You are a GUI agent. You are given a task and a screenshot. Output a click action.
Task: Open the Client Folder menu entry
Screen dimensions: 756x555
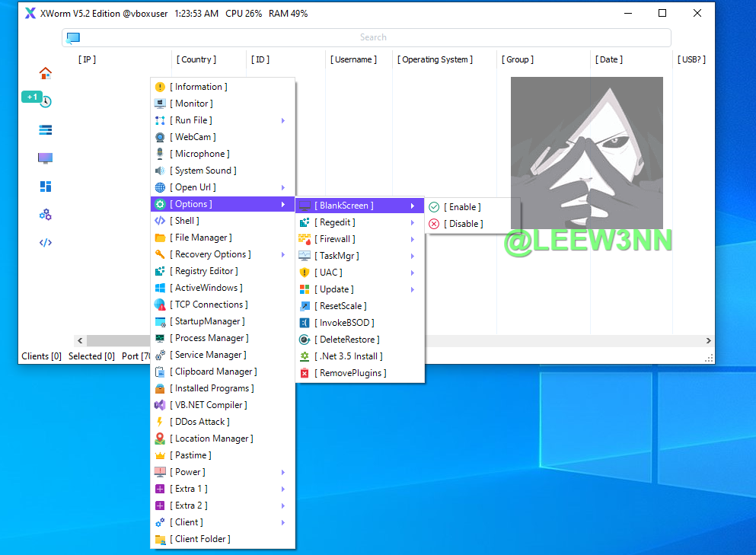(200, 539)
